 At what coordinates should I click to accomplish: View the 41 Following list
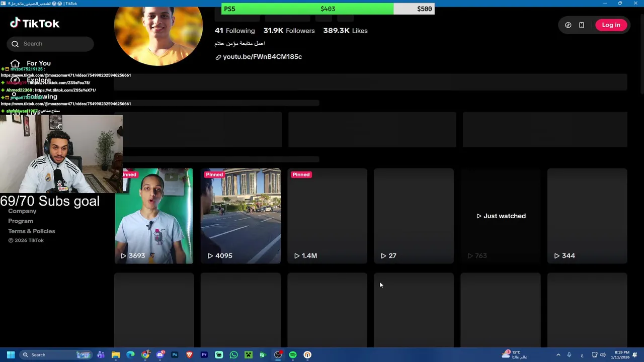(234, 31)
